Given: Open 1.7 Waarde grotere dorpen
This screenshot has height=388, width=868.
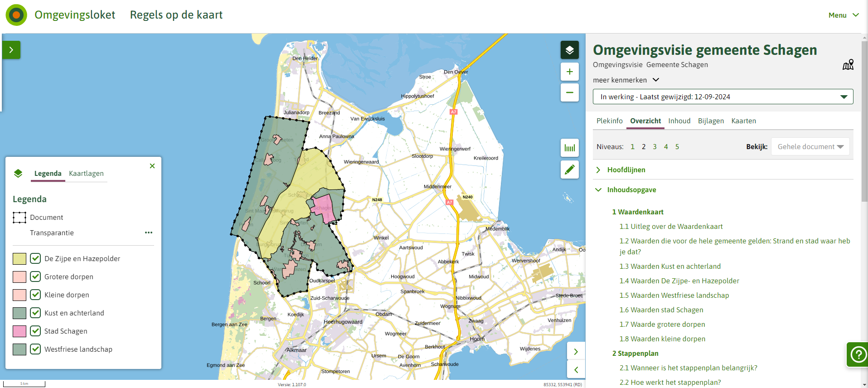Looking at the screenshot, I should click(x=662, y=324).
